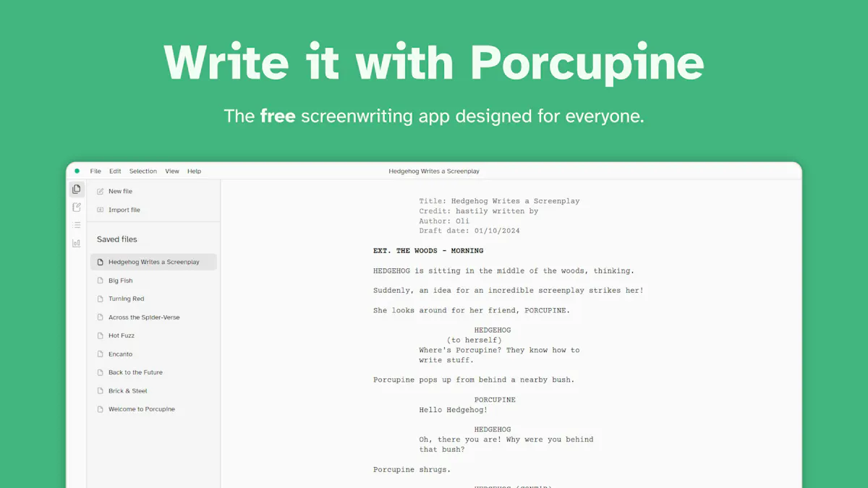The width and height of the screenshot is (868, 488).
Task: Open the View menu
Action: point(172,171)
